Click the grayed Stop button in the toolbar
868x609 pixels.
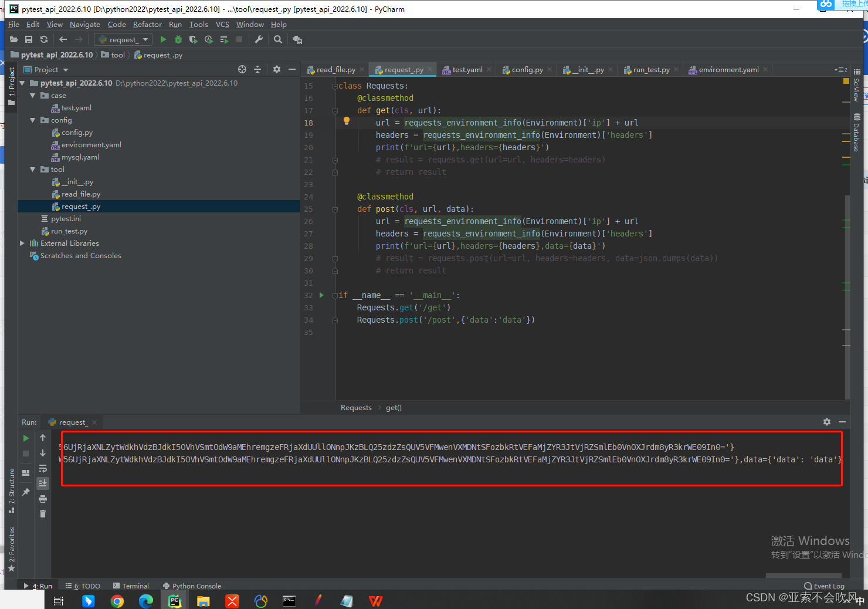click(239, 39)
